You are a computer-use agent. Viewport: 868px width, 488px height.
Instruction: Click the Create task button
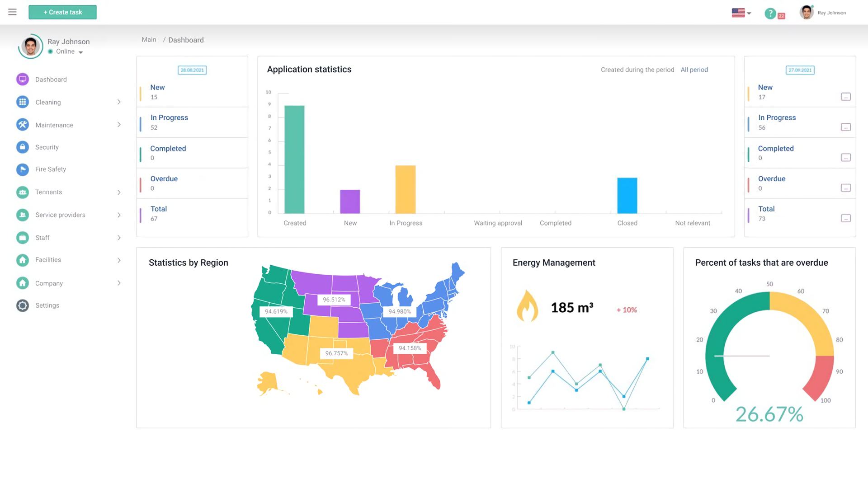[62, 12]
